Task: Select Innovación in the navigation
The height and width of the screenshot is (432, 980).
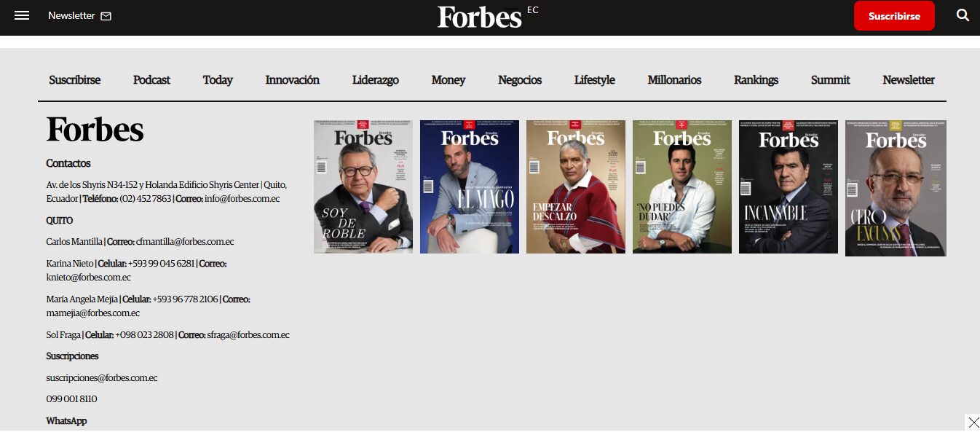Action: point(292,80)
